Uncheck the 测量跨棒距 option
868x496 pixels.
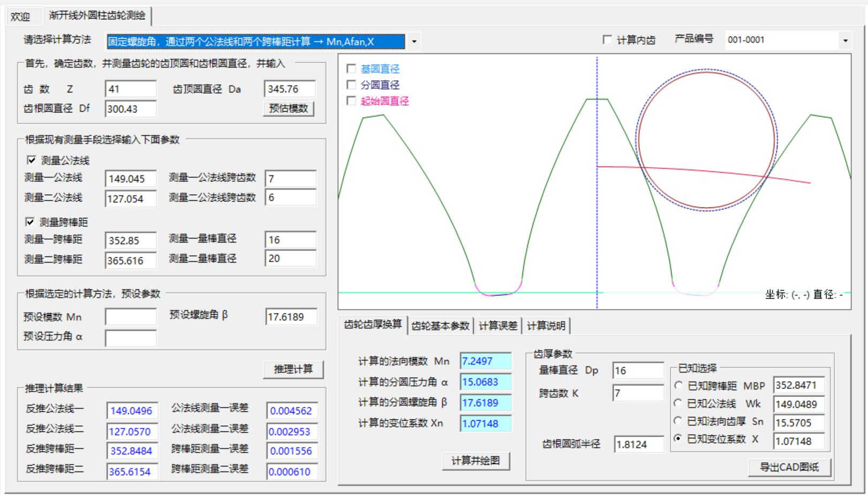tap(31, 222)
